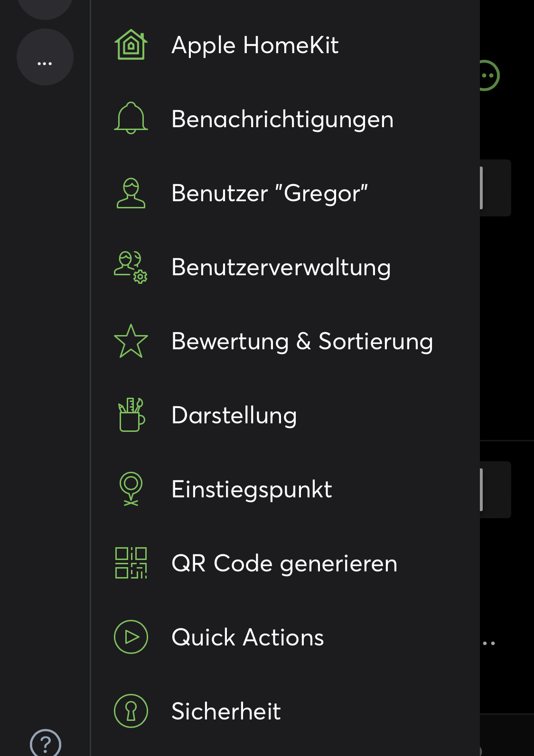Click the Quick Actions play icon
The image size is (534, 756).
click(131, 637)
